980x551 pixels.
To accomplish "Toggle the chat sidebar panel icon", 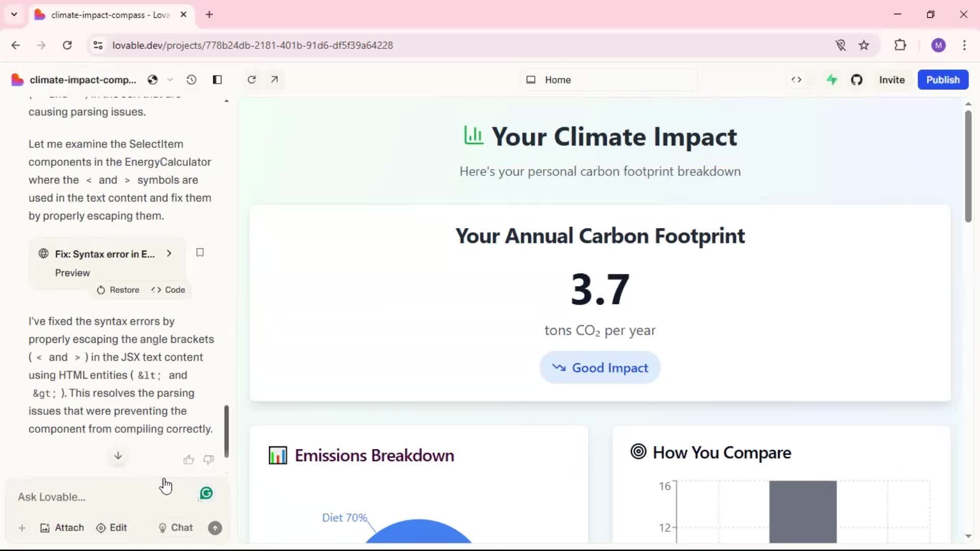I will (x=217, y=80).
